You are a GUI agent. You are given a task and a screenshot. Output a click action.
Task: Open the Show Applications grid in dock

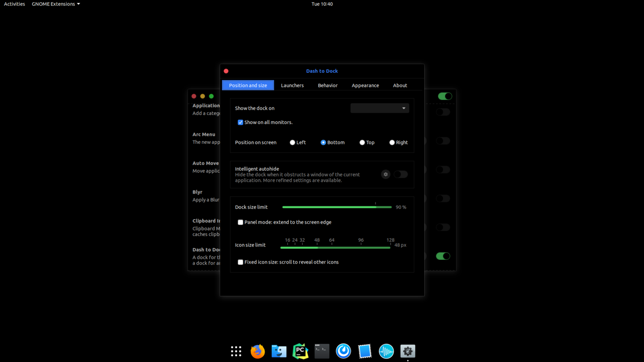(236, 351)
